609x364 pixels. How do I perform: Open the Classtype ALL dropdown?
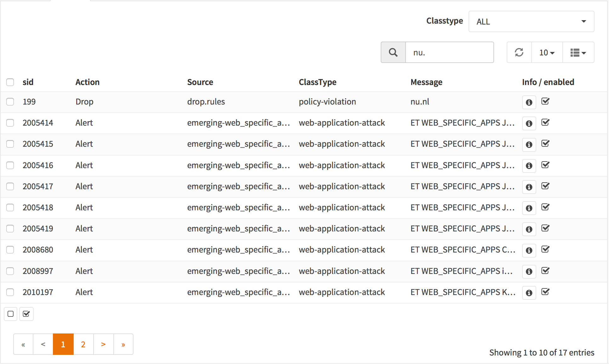[x=531, y=21]
